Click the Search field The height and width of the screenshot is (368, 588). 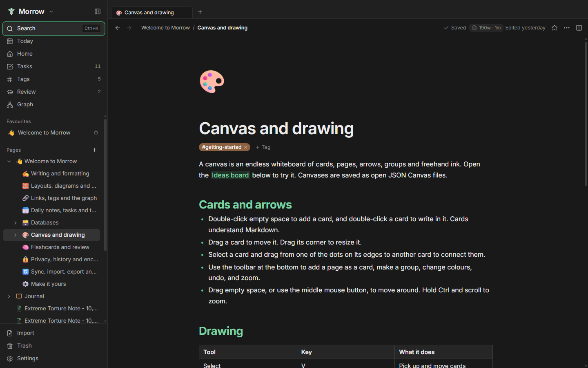(x=53, y=29)
